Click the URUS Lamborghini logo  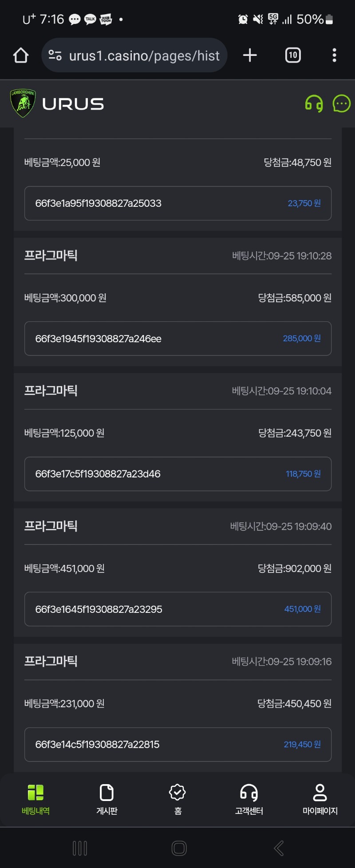click(57, 104)
